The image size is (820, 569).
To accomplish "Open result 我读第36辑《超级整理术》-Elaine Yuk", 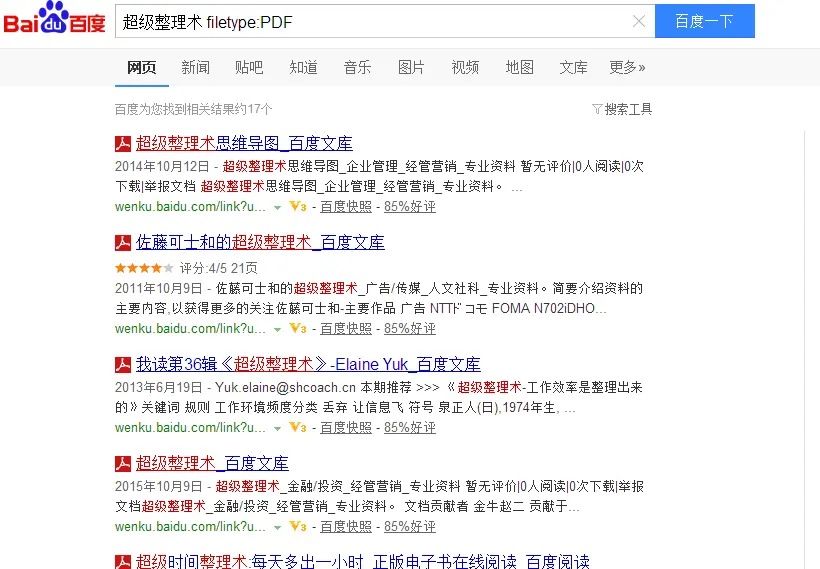I will [x=308, y=364].
